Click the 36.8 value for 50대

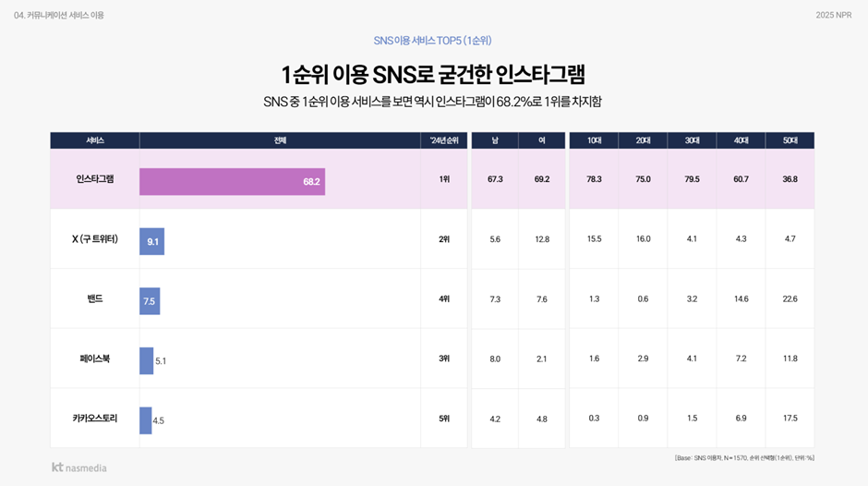790,179
